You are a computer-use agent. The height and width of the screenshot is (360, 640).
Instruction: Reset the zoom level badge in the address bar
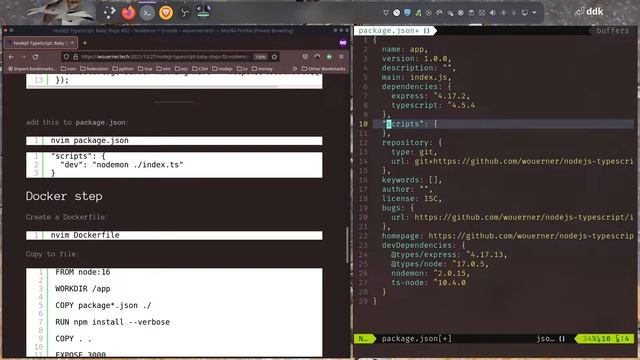(x=260, y=57)
